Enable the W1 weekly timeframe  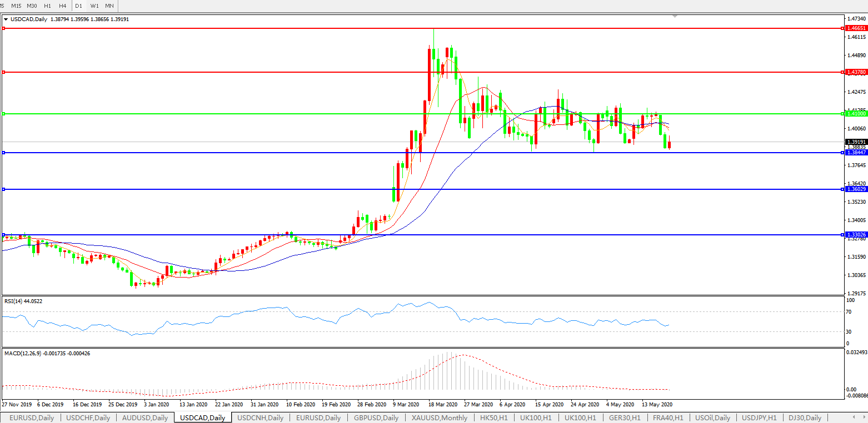click(94, 6)
